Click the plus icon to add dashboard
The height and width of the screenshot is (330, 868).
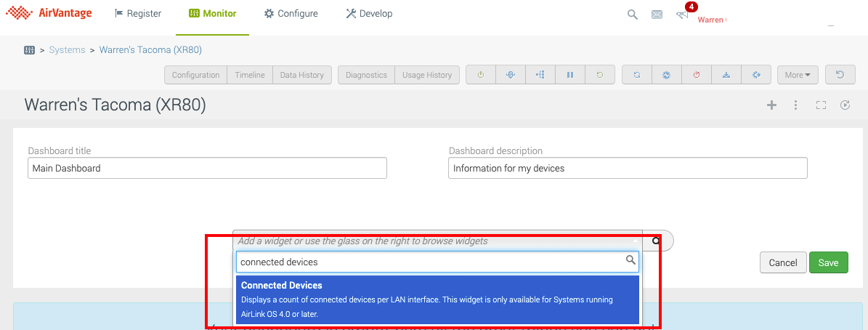tap(771, 105)
